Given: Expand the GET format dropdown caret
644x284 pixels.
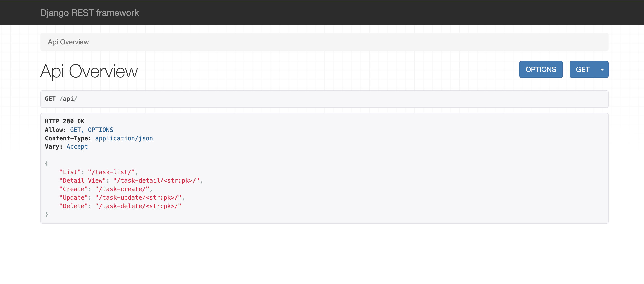Looking at the screenshot, I should pyautogui.click(x=602, y=69).
